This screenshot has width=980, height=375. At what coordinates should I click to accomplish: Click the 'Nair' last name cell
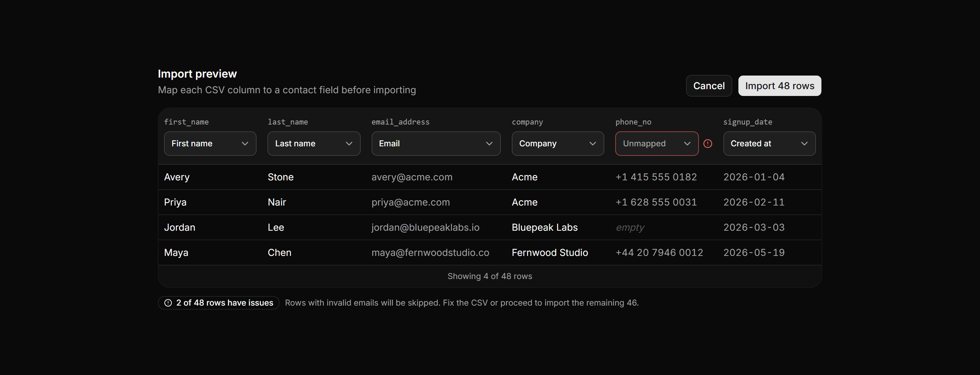(277, 202)
